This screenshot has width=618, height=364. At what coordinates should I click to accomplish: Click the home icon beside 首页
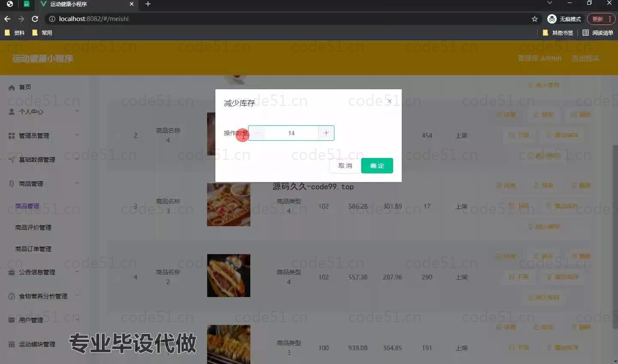[x=12, y=88]
